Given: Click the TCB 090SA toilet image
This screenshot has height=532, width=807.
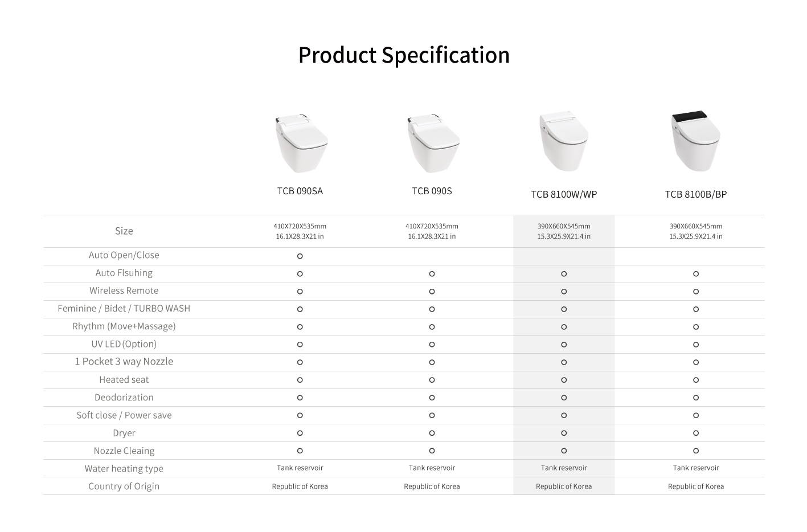Looking at the screenshot, I should point(301,143).
